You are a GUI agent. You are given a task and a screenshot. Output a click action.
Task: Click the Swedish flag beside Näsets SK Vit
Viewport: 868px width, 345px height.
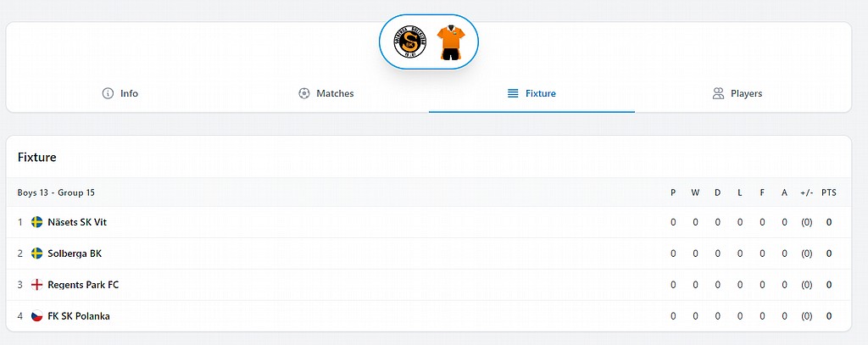(x=37, y=222)
